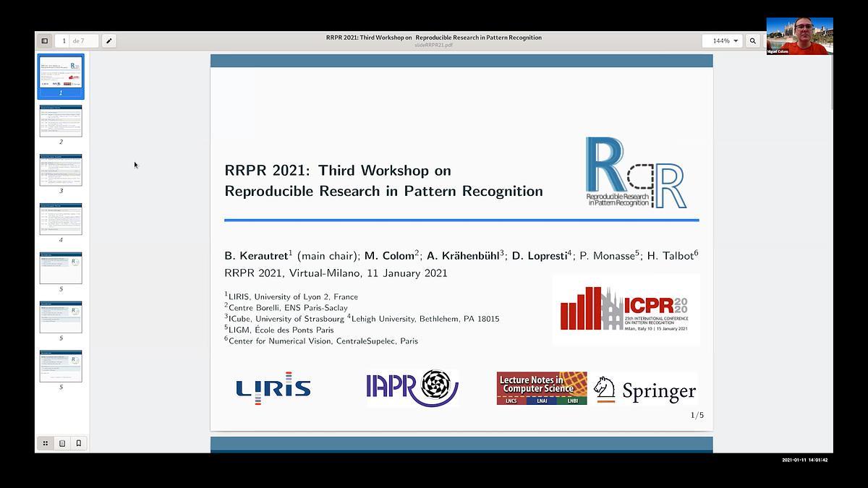Click 'LIGM, École des Ponts Paris' line

point(279,330)
